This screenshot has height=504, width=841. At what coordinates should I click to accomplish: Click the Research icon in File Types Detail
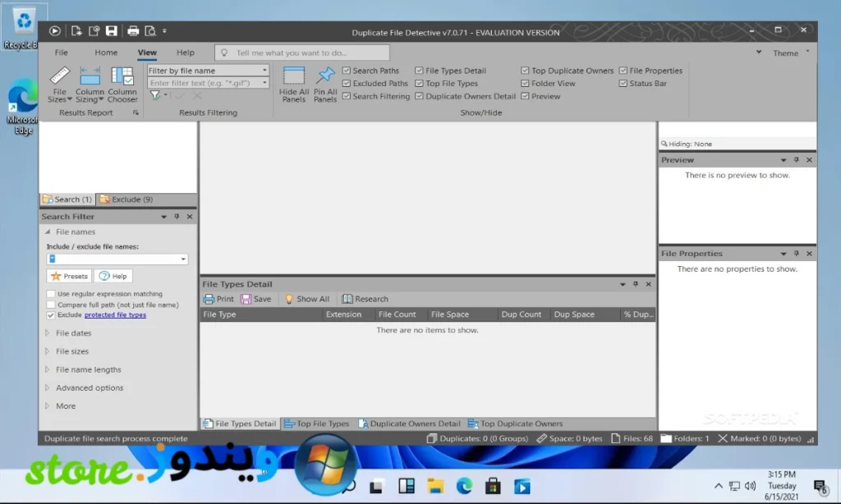[347, 300]
